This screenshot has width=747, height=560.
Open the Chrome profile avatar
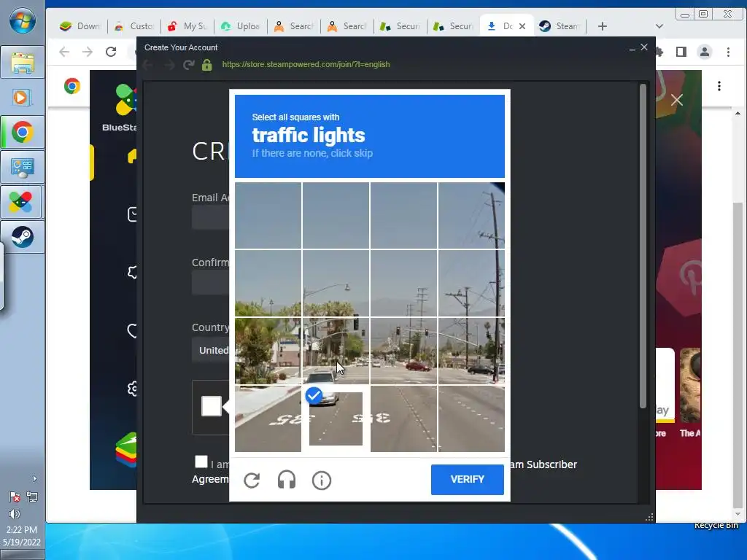tap(705, 52)
